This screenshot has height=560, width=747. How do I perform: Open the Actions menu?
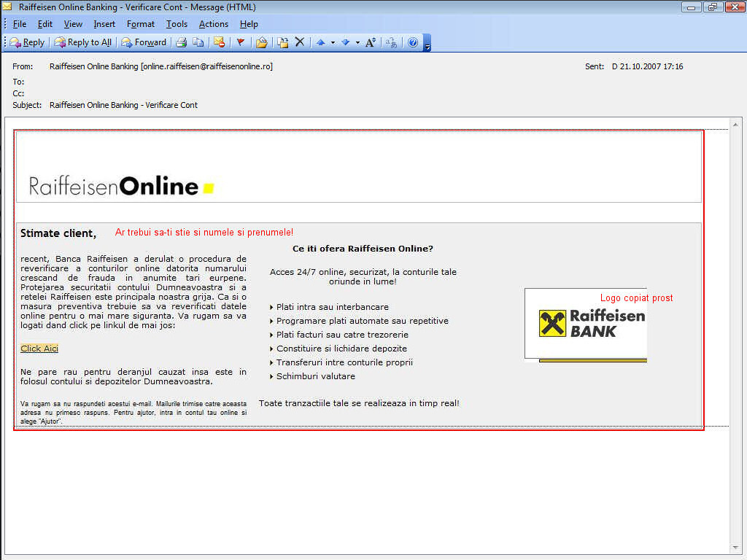point(213,24)
